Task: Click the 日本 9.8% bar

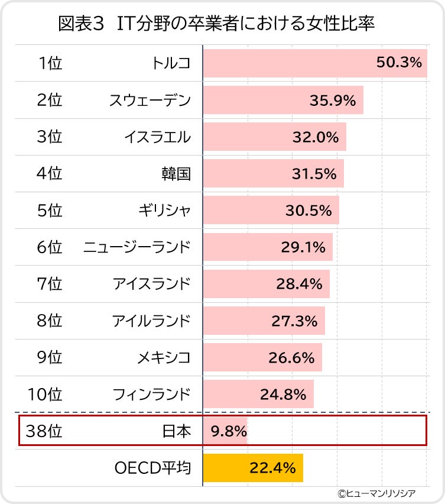Action: pos(225,431)
